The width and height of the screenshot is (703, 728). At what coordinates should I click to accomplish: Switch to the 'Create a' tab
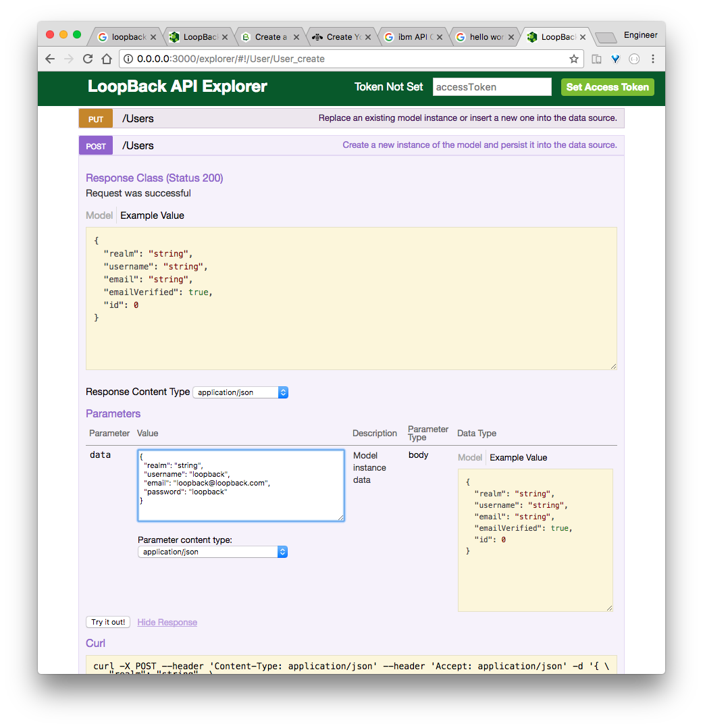(x=267, y=37)
